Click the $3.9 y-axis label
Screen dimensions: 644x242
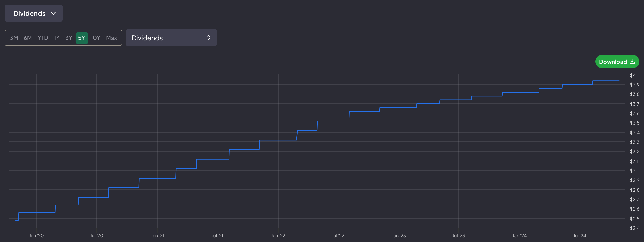click(635, 85)
